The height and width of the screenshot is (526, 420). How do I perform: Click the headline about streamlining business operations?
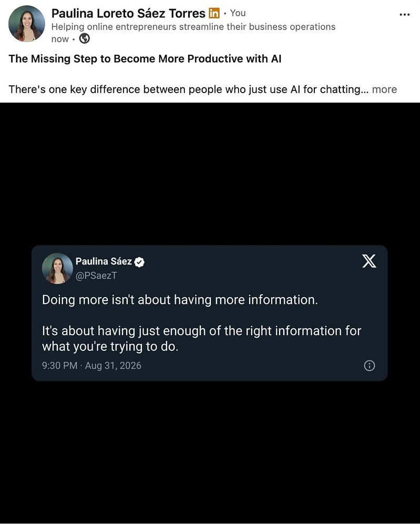coord(193,27)
